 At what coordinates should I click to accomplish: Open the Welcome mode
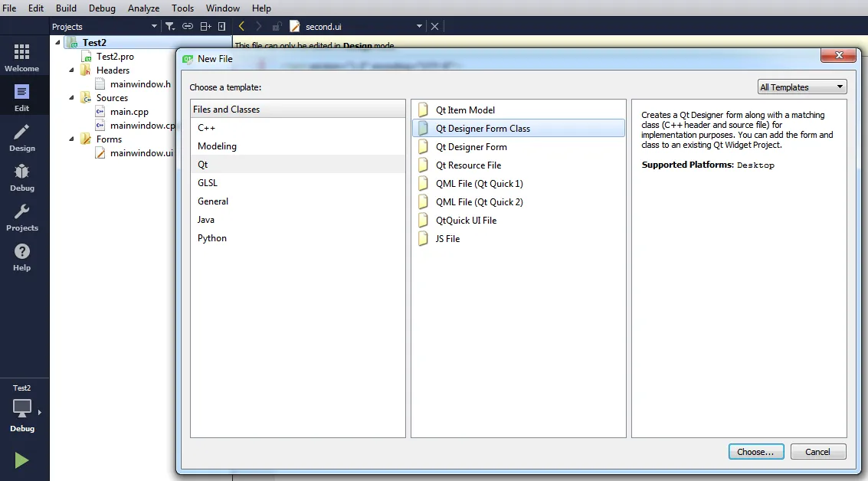point(22,57)
